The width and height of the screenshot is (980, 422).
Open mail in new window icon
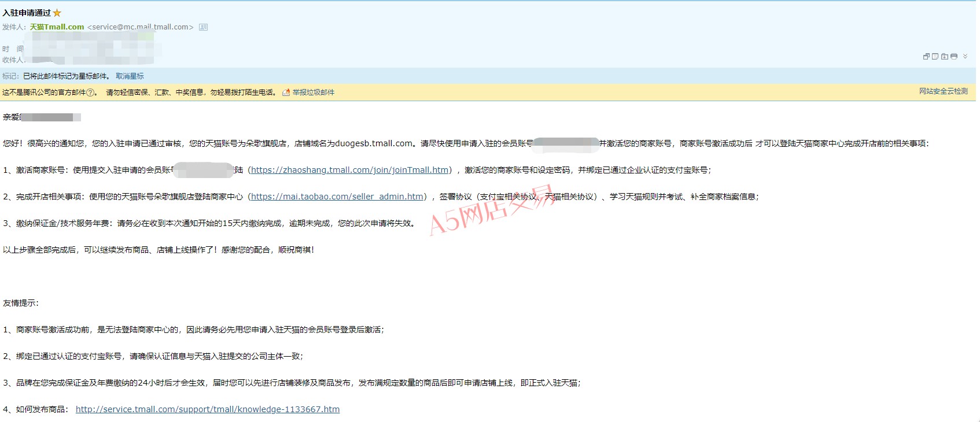tap(926, 56)
